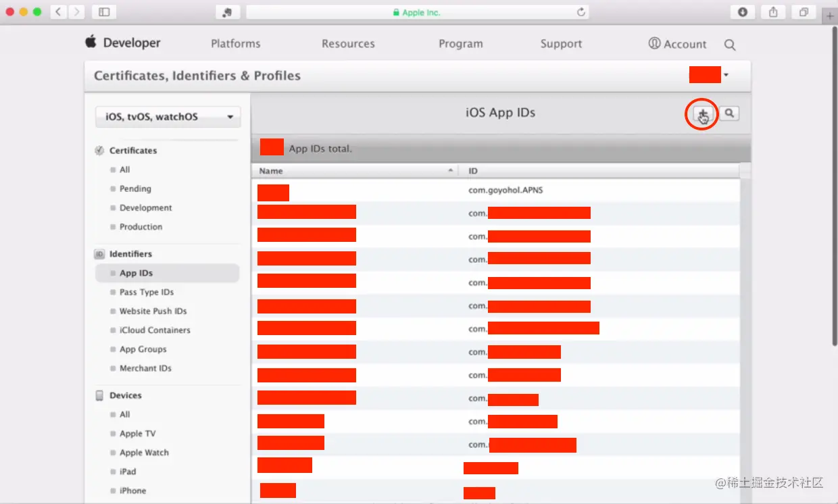Open Pending certificates
Screen dimensions: 838x504
coord(135,188)
